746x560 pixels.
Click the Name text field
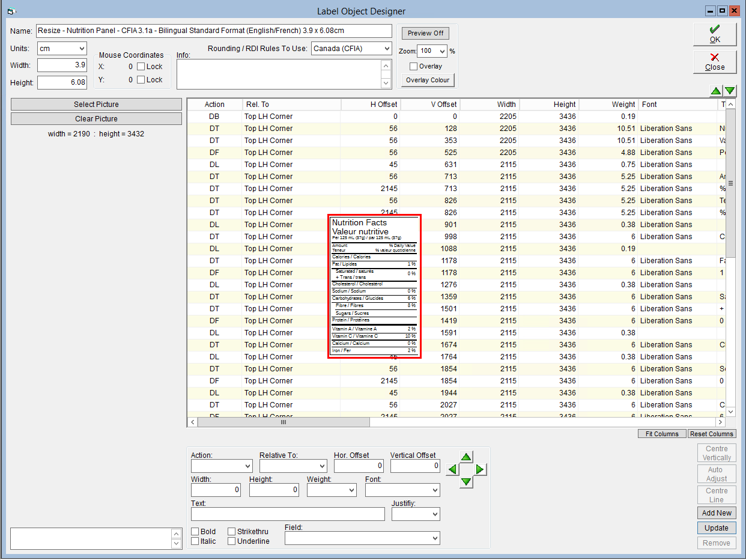pyautogui.click(x=214, y=31)
